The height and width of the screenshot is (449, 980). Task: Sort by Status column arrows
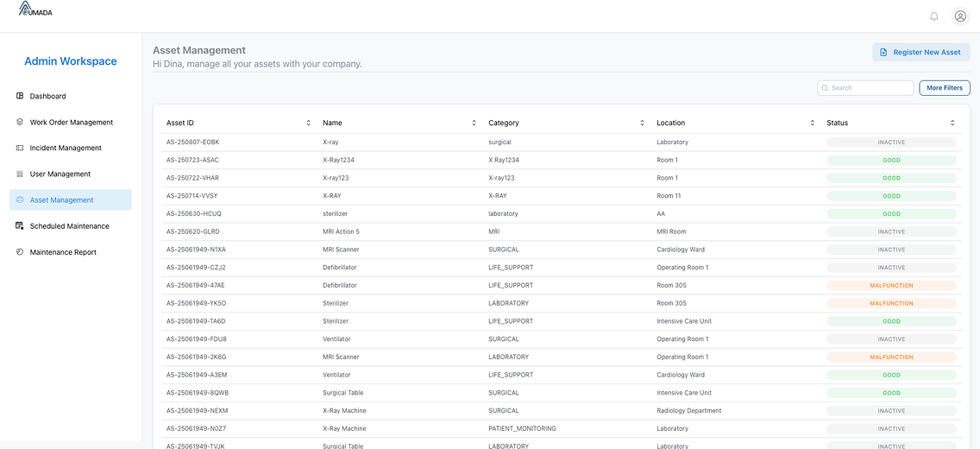[x=952, y=123]
